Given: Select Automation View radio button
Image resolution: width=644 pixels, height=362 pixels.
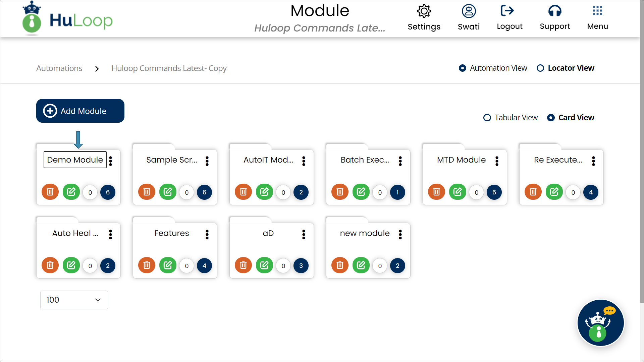Looking at the screenshot, I should coord(462,68).
